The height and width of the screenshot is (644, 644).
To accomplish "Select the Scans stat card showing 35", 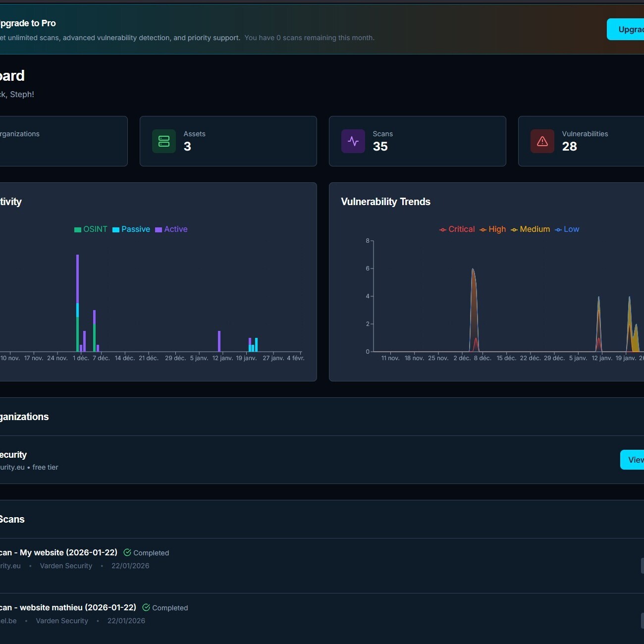I will (417, 141).
